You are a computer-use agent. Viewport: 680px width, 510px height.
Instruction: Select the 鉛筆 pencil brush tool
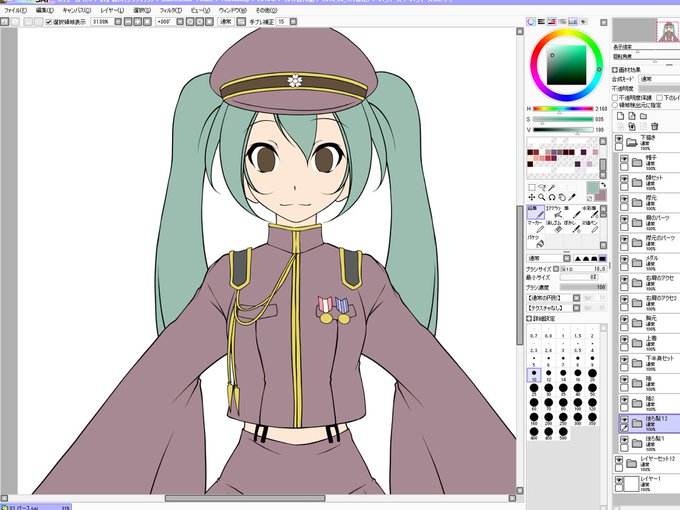pyautogui.click(x=536, y=212)
